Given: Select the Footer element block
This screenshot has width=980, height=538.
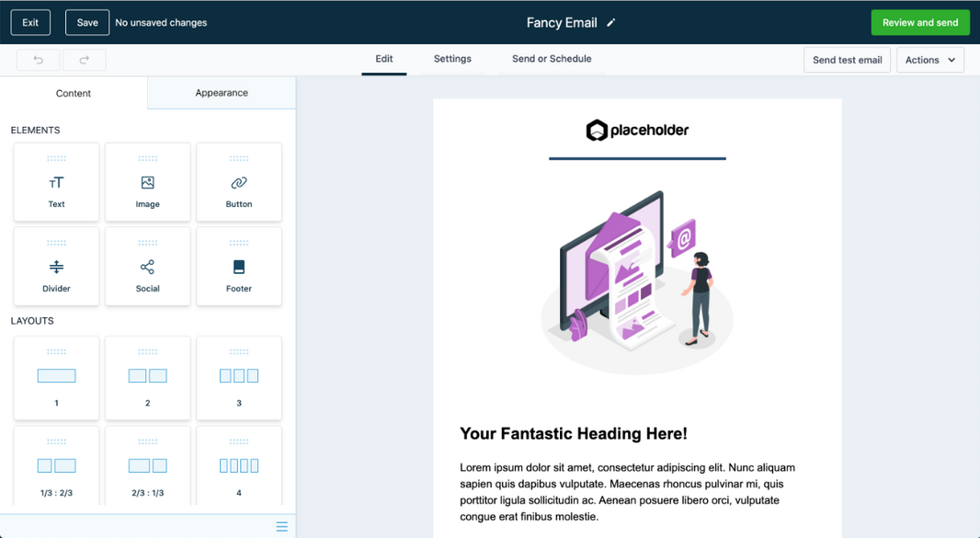Looking at the screenshot, I should tap(239, 267).
